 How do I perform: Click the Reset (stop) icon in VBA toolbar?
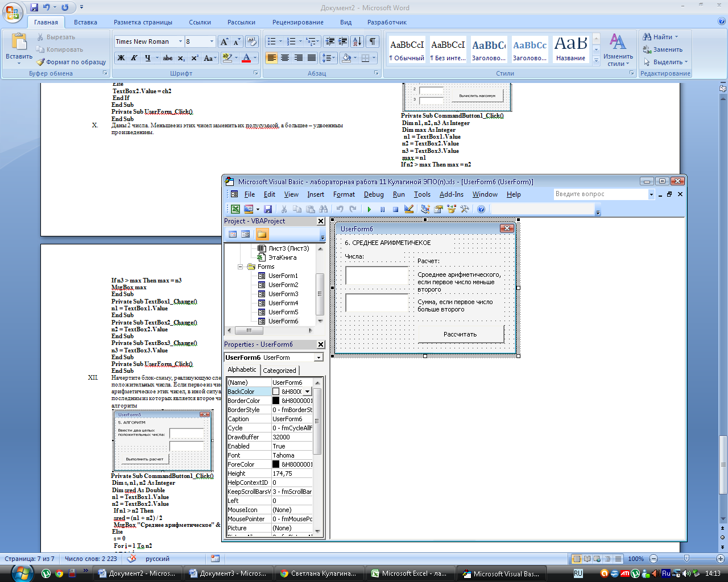(x=395, y=209)
